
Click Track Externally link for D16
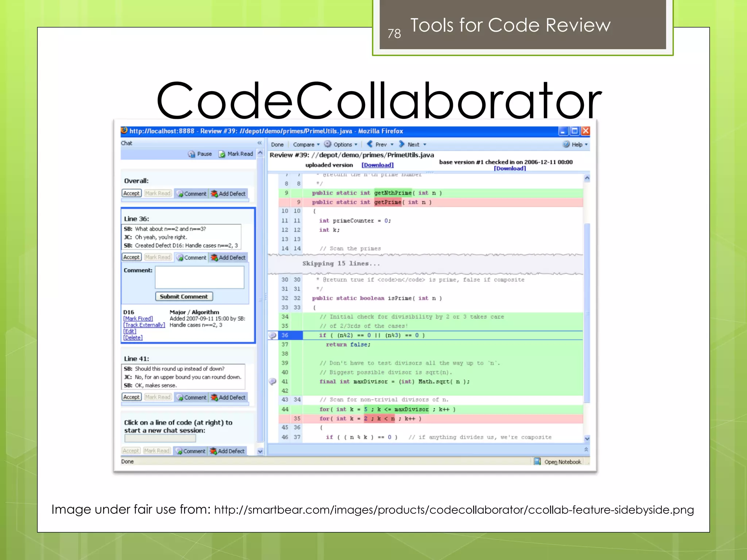tap(144, 325)
